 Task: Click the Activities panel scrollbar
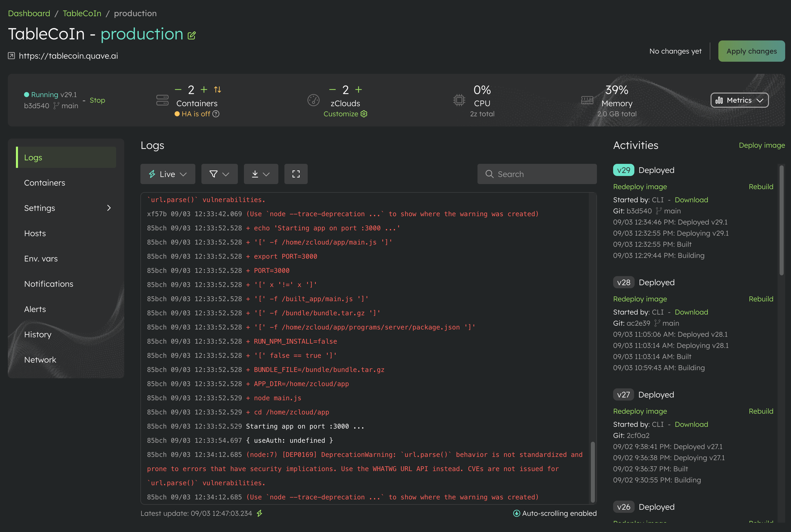click(781, 220)
